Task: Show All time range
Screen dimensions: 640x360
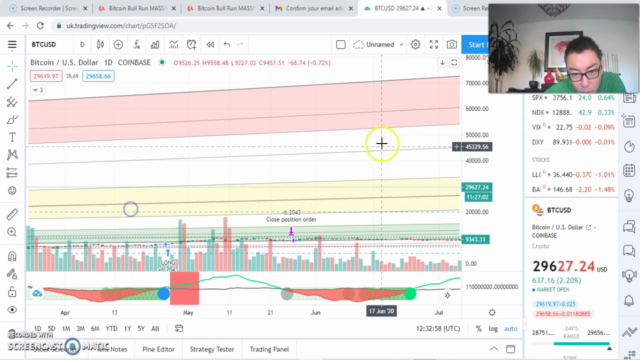Action: 155,329
